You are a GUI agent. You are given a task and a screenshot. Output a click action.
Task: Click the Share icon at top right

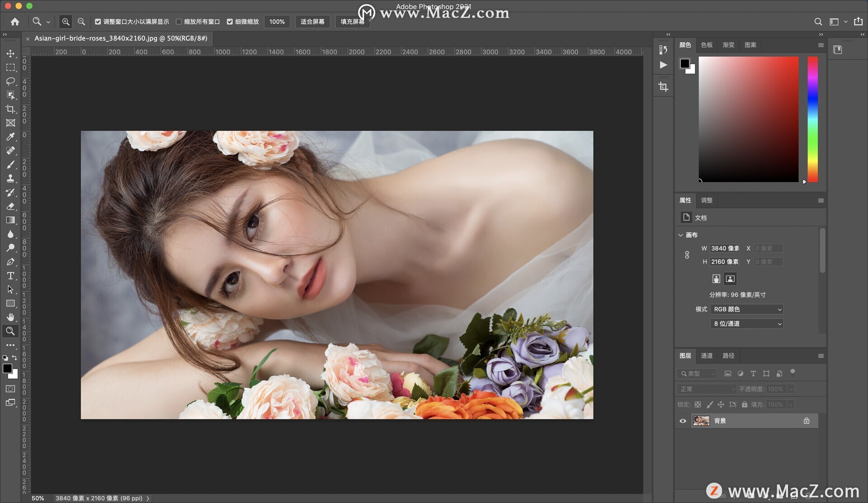(859, 21)
